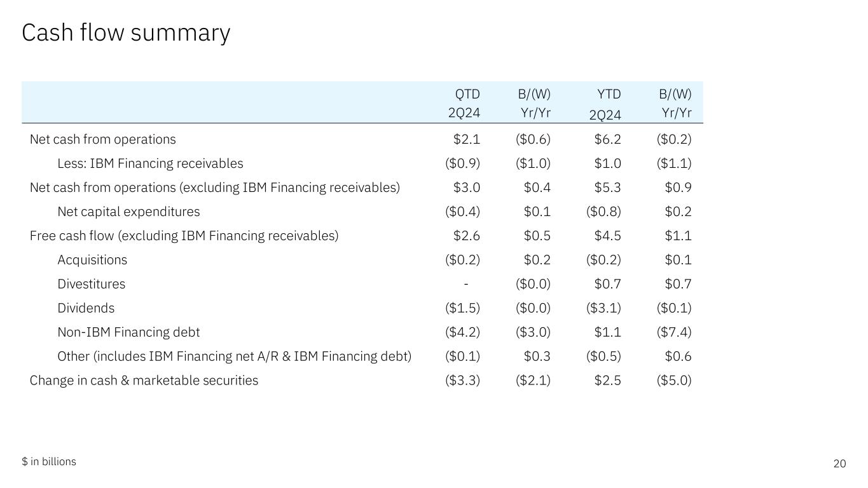This screenshot has height=488, width=868.
Task: Click the "Cash flow summary" slide title
Action: coord(126,33)
